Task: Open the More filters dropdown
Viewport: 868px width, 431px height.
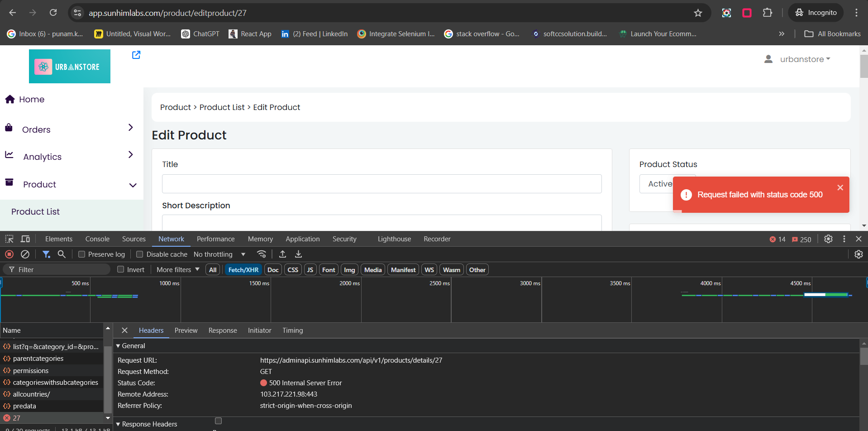Action: coord(178,270)
